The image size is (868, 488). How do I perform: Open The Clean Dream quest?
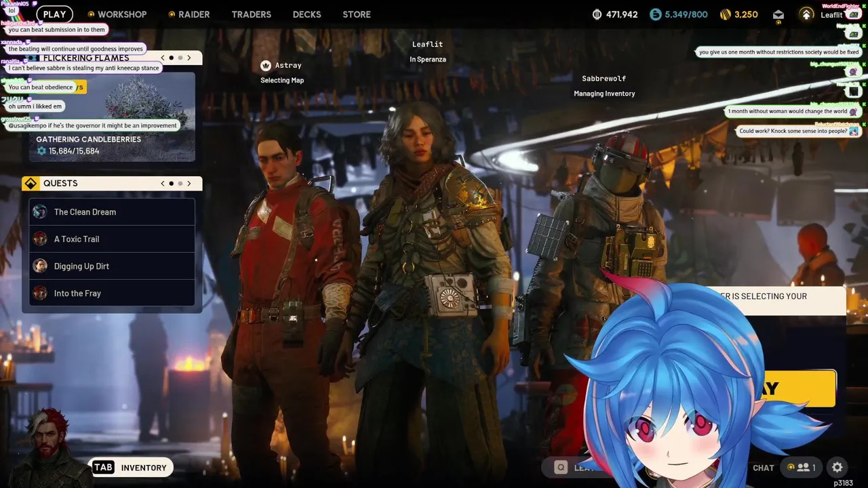(x=112, y=211)
